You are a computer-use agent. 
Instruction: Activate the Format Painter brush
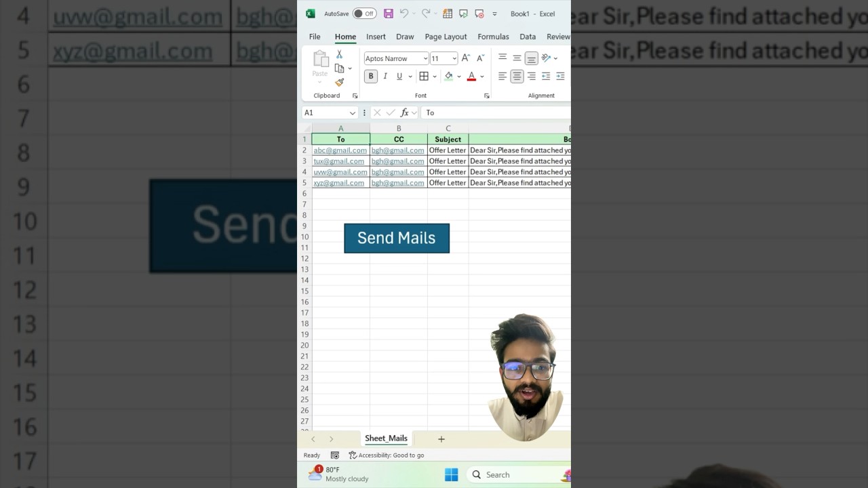[339, 83]
